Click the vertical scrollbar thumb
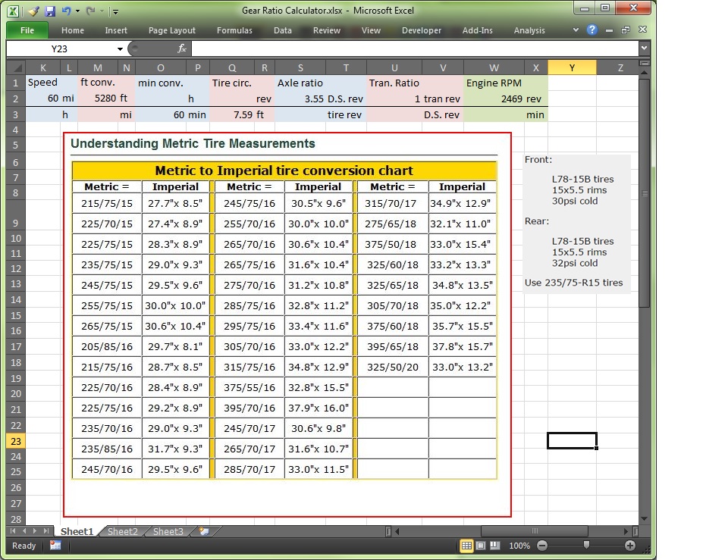728x560 pixels. [644, 192]
